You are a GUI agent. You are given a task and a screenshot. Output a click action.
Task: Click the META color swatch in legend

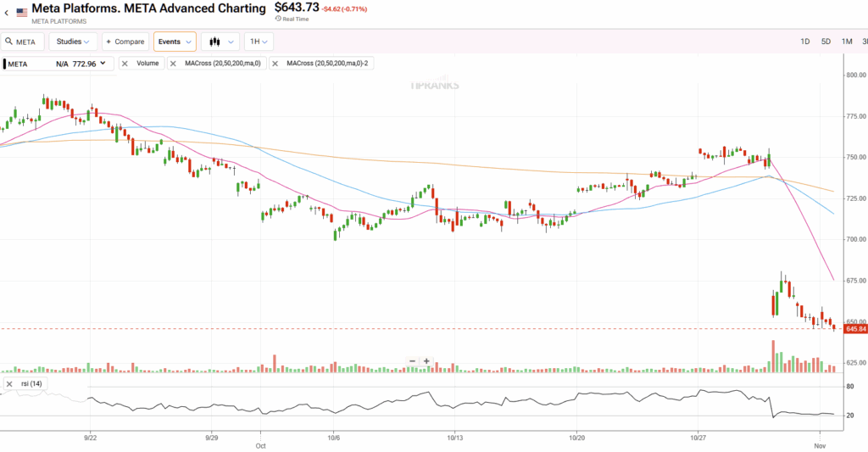click(x=5, y=64)
